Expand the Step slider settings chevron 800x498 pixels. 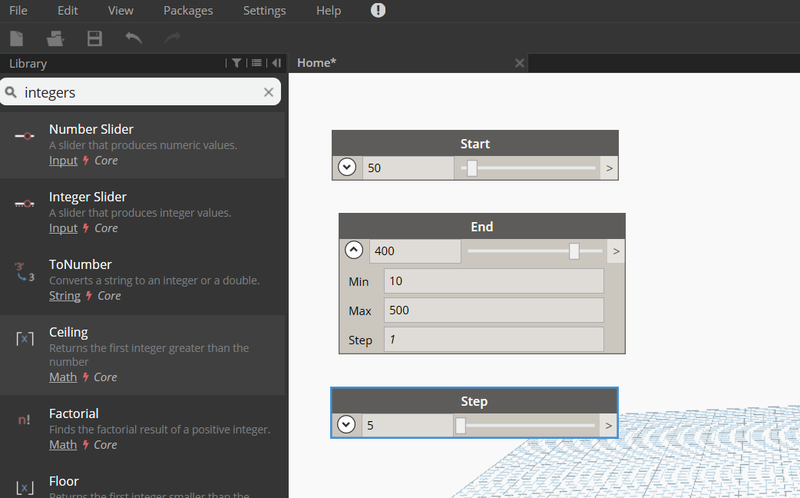point(346,425)
